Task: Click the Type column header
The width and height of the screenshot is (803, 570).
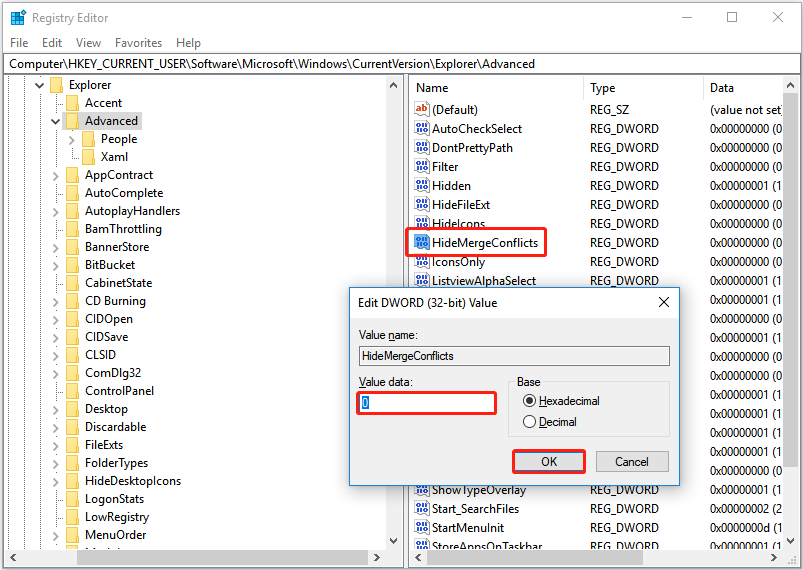Action: click(603, 88)
